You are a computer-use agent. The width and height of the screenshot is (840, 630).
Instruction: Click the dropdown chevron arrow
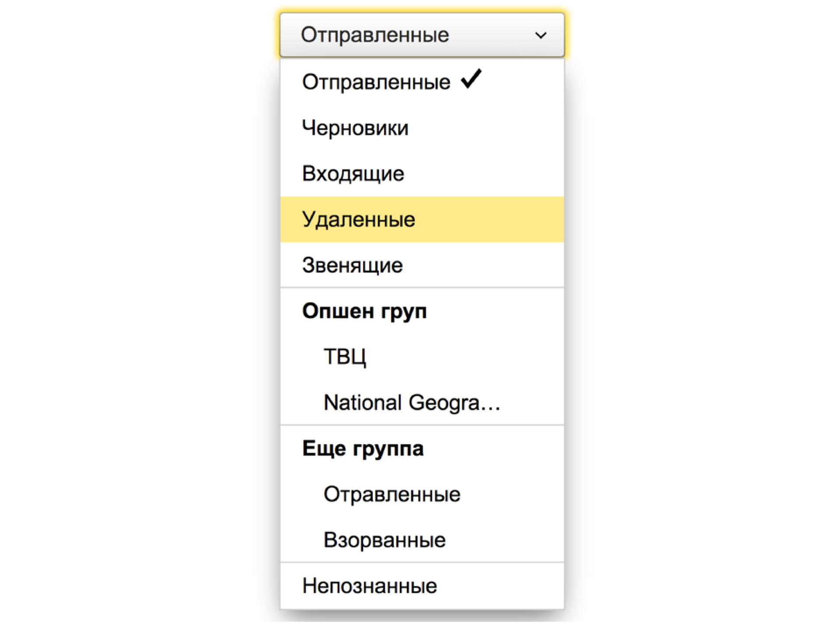(540, 35)
